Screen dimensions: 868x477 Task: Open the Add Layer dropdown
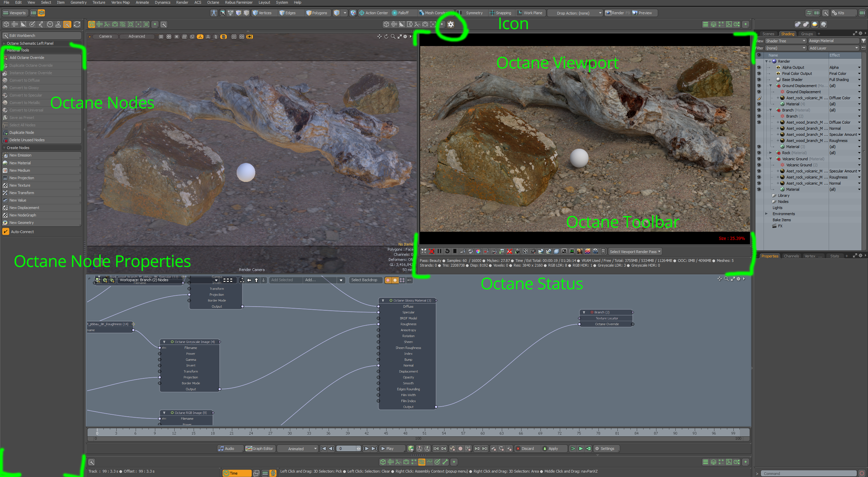coord(833,48)
